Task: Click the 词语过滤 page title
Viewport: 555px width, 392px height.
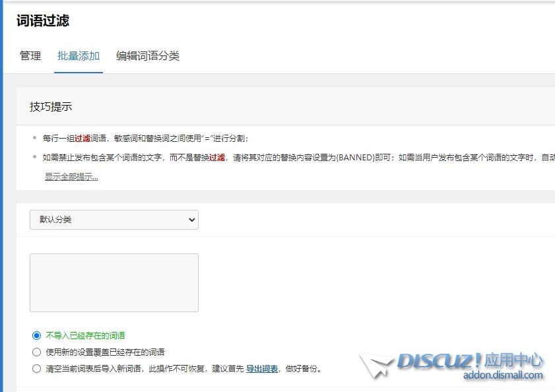Action: point(43,20)
